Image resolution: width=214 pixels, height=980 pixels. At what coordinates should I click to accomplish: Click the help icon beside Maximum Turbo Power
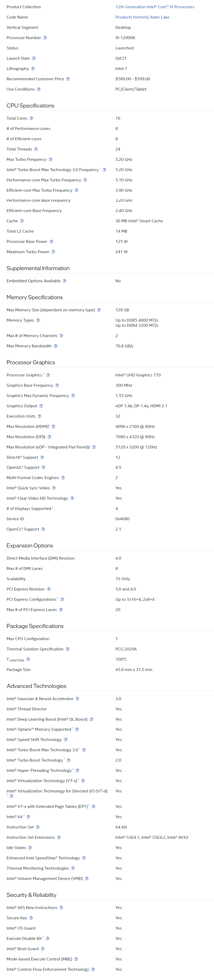pyautogui.click(x=53, y=252)
